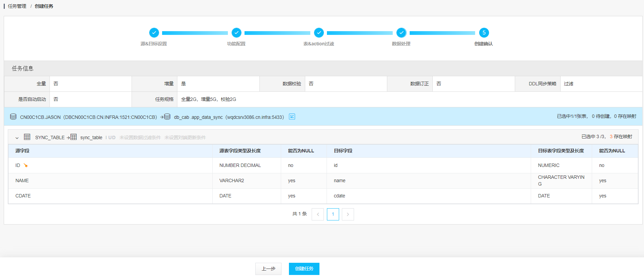The width and height of the screenshot is (644, 277).
Task: Click 未设置数据过滤条件 text
Action: tap(140, 137)
